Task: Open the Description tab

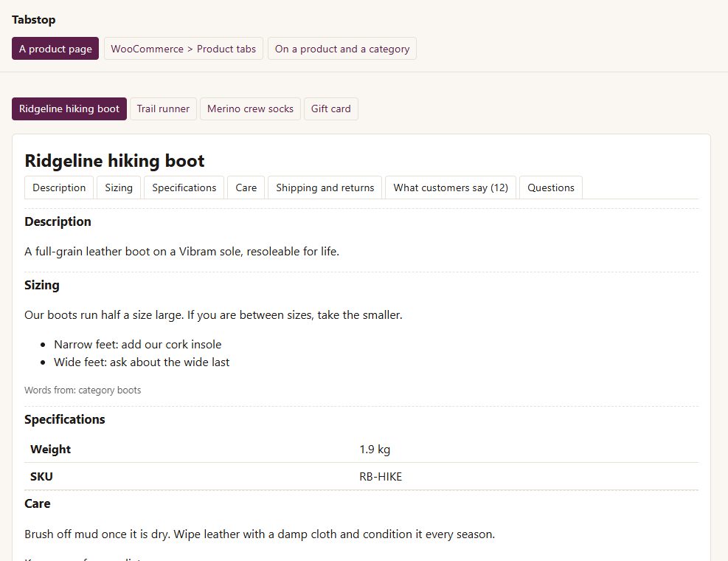Action: point(59,187)
